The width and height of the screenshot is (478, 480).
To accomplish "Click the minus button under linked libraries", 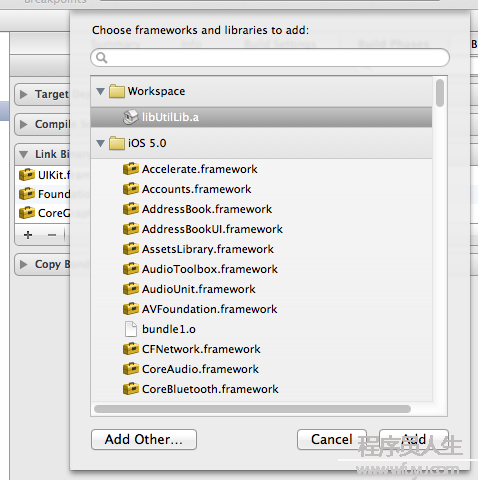I will tap(52, 235).
